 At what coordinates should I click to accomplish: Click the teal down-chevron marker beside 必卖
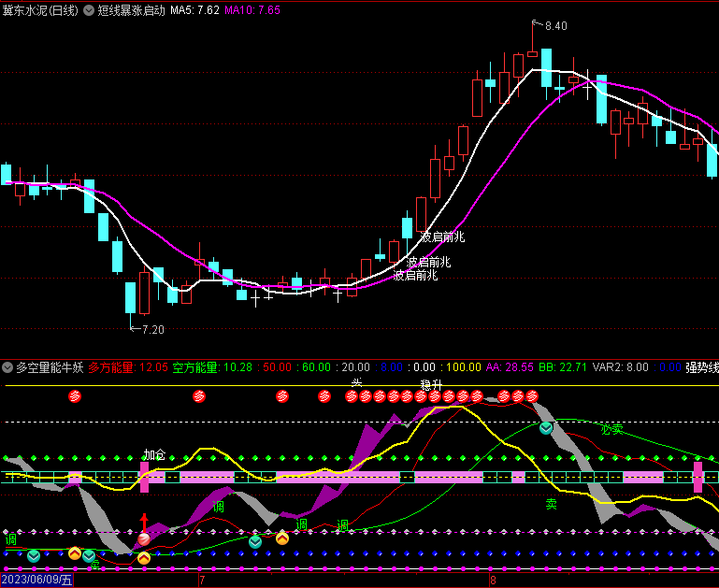[546, 428]
